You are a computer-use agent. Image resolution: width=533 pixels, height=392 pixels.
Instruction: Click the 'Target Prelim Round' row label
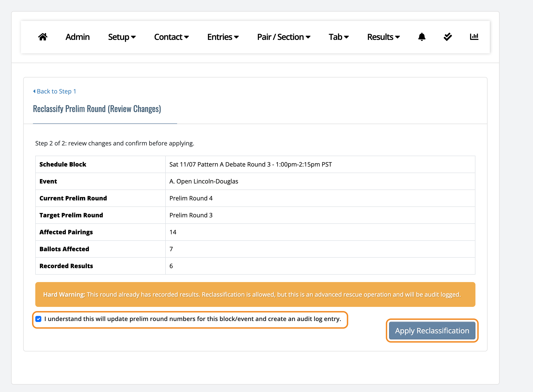pyautogui.click(x=71, y=215)
